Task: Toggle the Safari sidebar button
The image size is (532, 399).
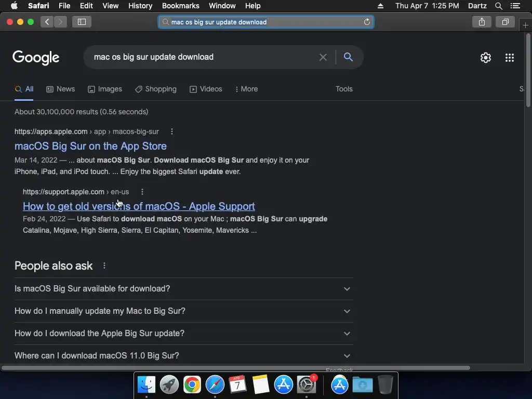Action: tap(82, 22)
